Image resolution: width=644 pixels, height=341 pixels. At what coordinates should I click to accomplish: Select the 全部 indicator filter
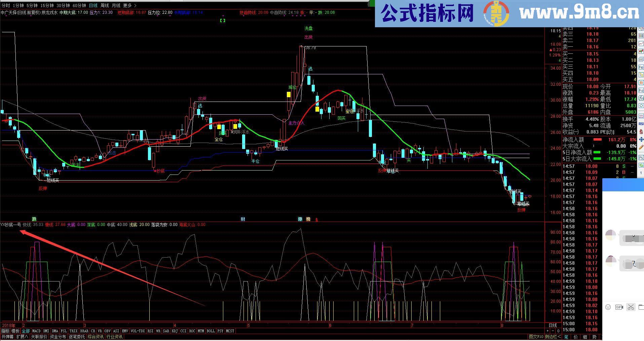click(x=26, y=331)
